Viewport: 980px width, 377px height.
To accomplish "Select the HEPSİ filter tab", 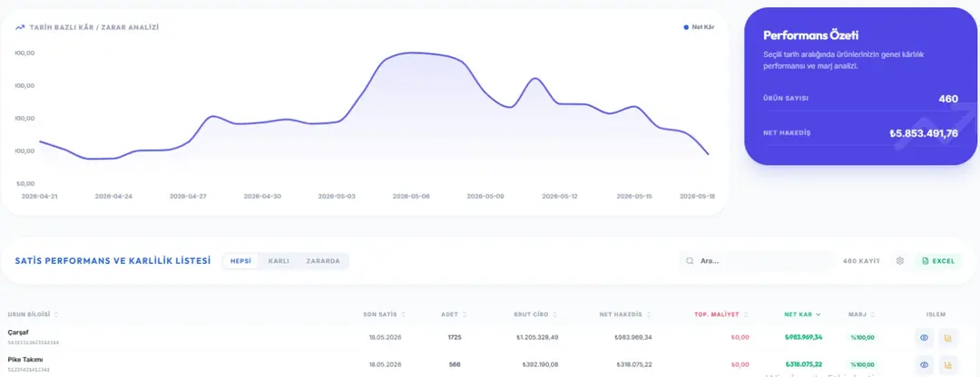I will coord(240,261).
